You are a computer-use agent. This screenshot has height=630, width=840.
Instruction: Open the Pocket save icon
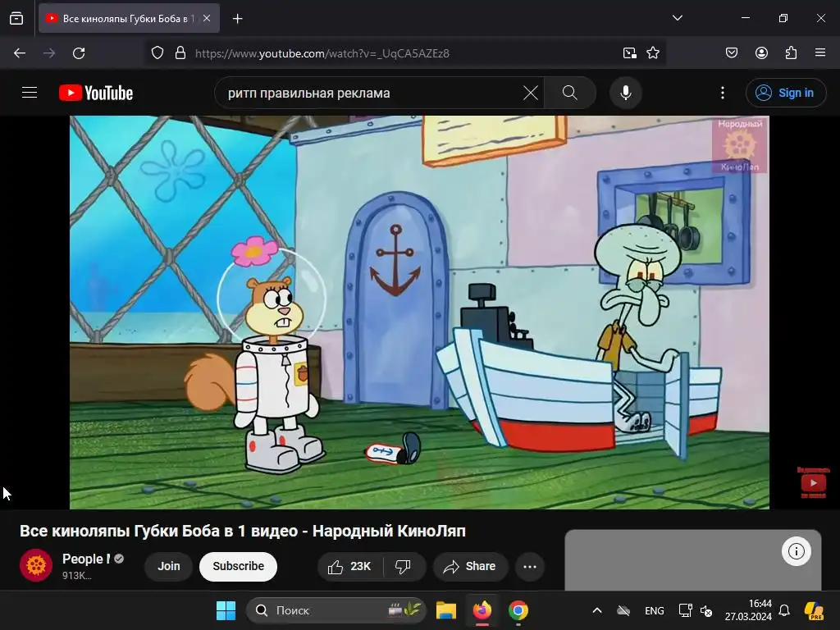coord(732,52)
